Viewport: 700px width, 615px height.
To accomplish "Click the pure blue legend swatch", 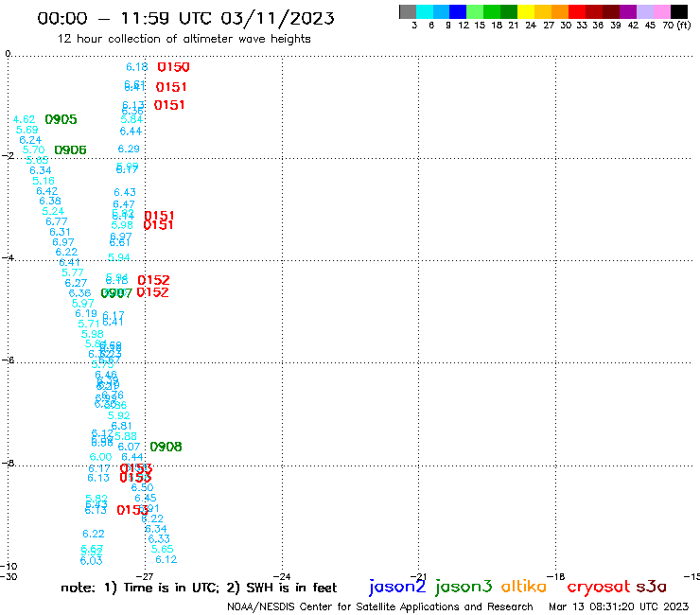I will point(458,11).
